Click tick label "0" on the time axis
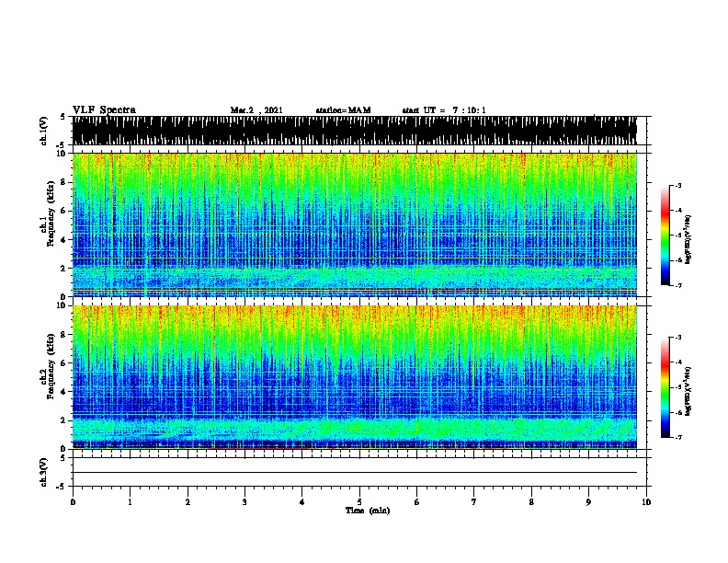728x563 pixels. (73, 502)
